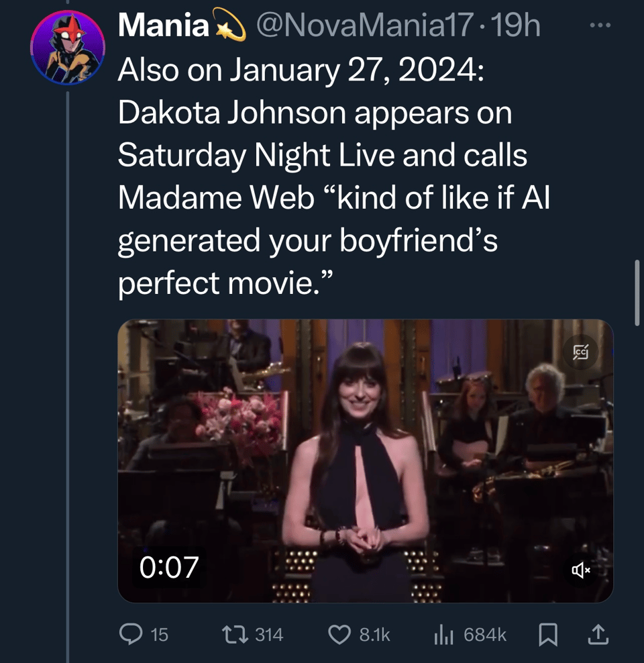
Task: Play the SNL video thumbnail
Action: point(365,460)
